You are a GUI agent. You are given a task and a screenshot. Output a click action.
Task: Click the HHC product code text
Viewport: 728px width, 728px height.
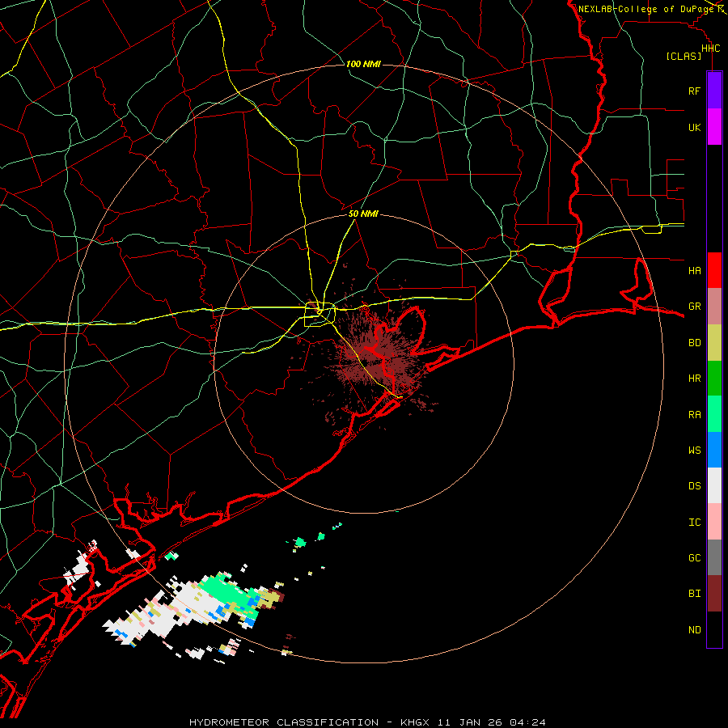tap(710, 49)
